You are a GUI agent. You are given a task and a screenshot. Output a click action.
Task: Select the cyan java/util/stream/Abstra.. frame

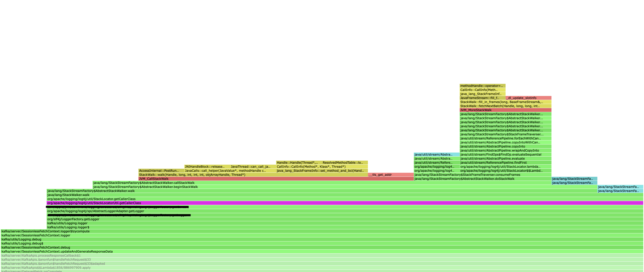point(436,154)
